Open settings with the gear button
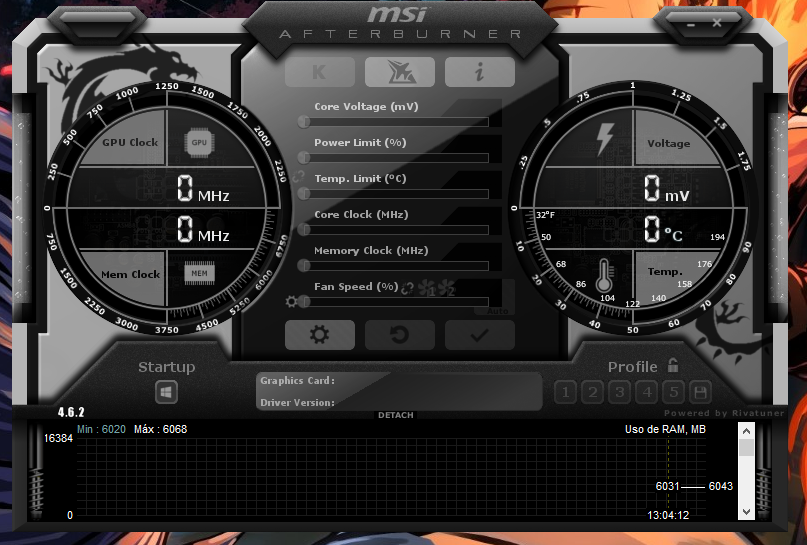 tap(320, 335)
